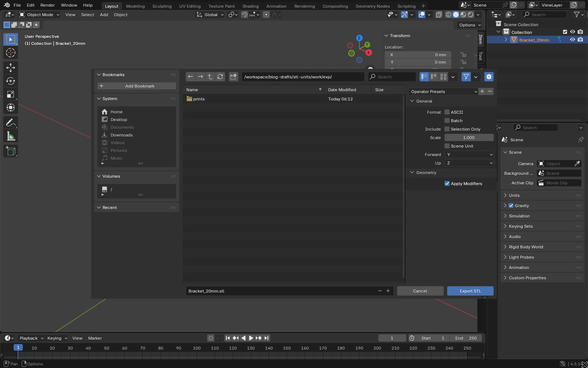
Task: Open the Operator Presets dropdown
Action: (444, 92)
